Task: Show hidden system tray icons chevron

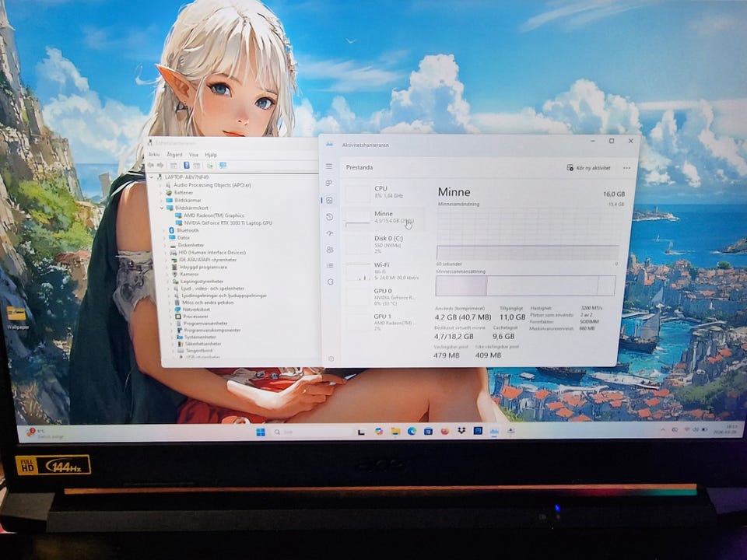Action: (663, 429)
